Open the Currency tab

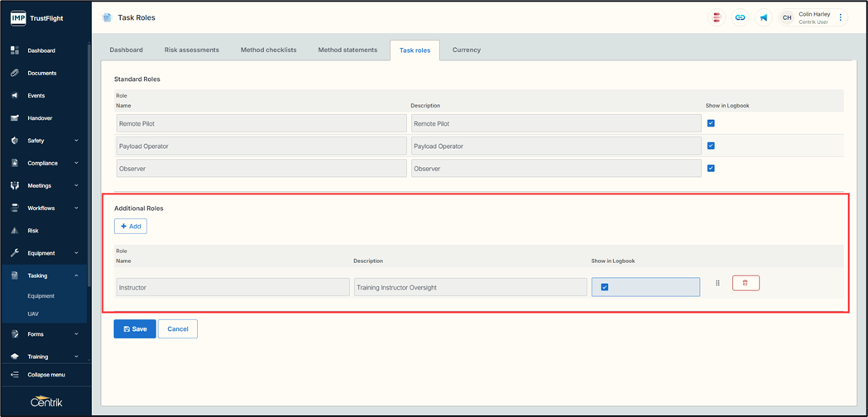pos(467,50)
